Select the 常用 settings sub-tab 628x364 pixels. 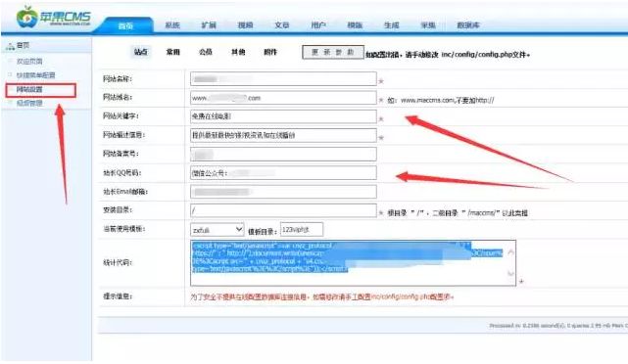click(x=173, y=52)
